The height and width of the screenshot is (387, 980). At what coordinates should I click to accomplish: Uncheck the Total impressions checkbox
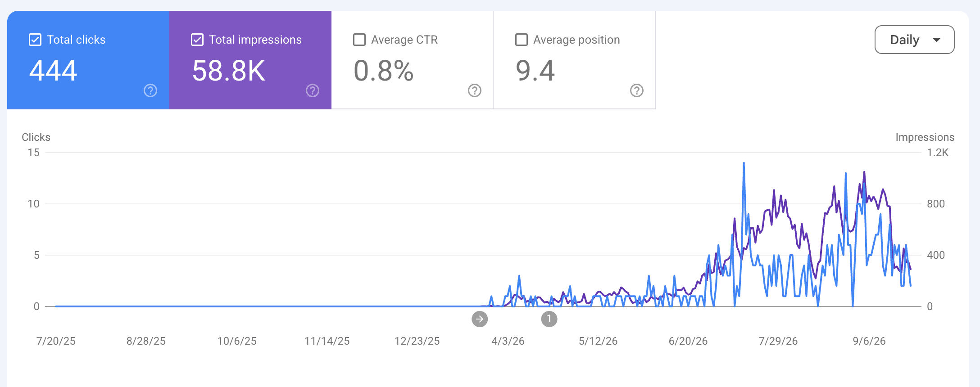(197, 40)
